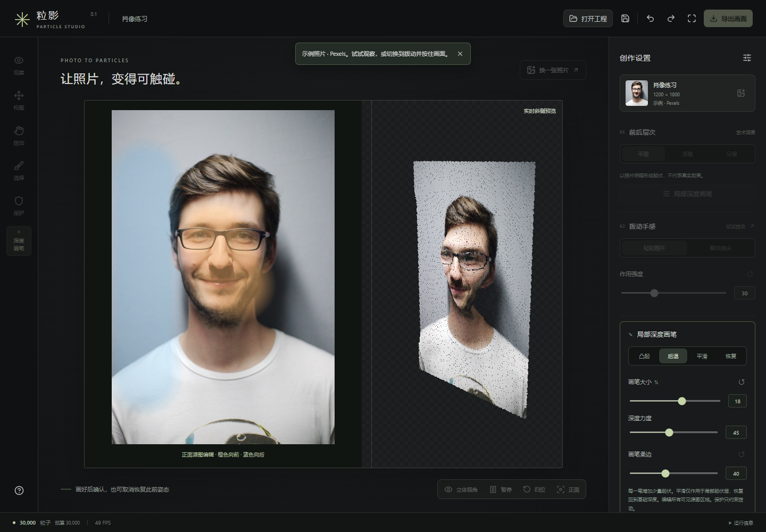Select the 保护 shield tool
This screenshot has height=532, width=766.
[19, 206]
